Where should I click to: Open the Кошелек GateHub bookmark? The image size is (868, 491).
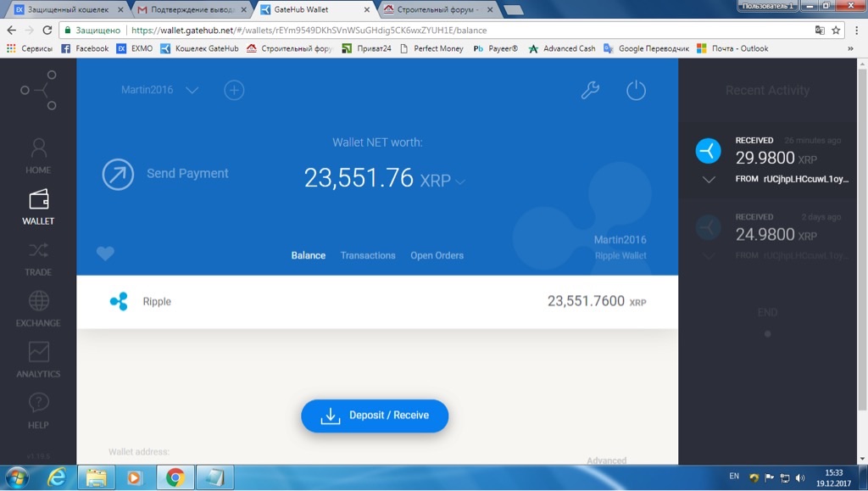tap(199, 48)
